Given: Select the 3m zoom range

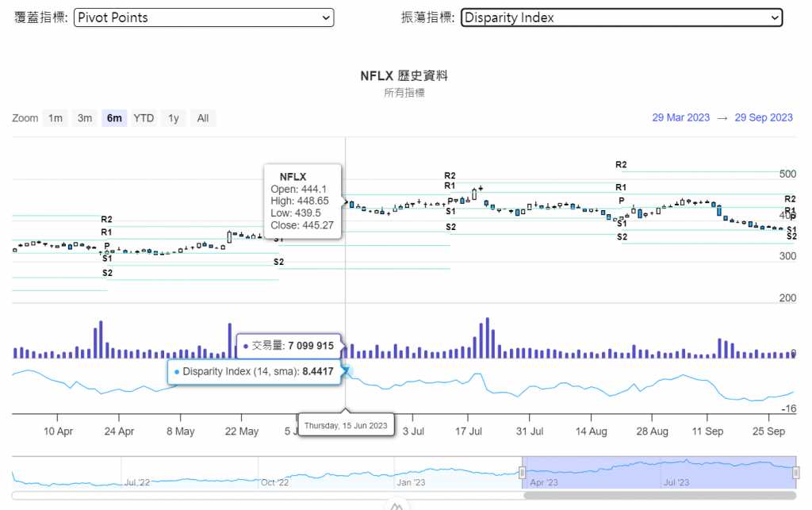Looking at the screenshot, I should point(85,118).
